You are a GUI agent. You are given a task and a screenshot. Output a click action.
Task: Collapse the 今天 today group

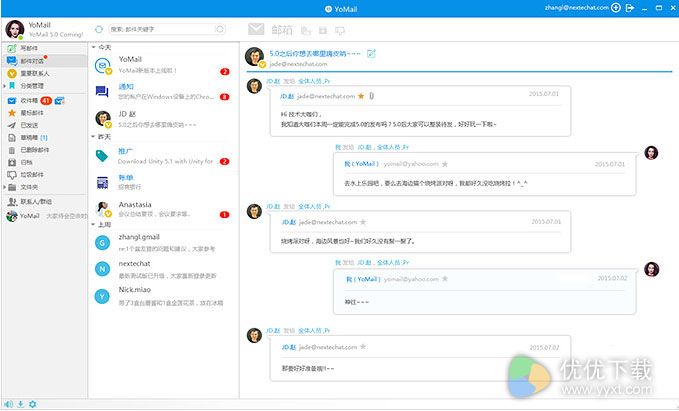click(x=93, y=47)
